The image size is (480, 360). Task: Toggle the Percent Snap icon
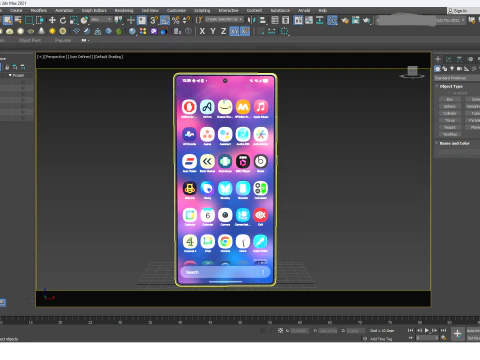point(176,20)
